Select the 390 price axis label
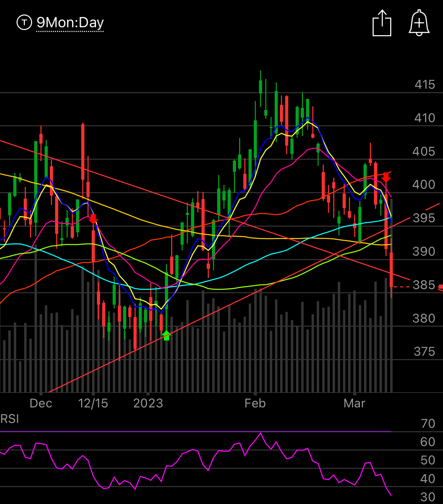 tap(424, 251)
